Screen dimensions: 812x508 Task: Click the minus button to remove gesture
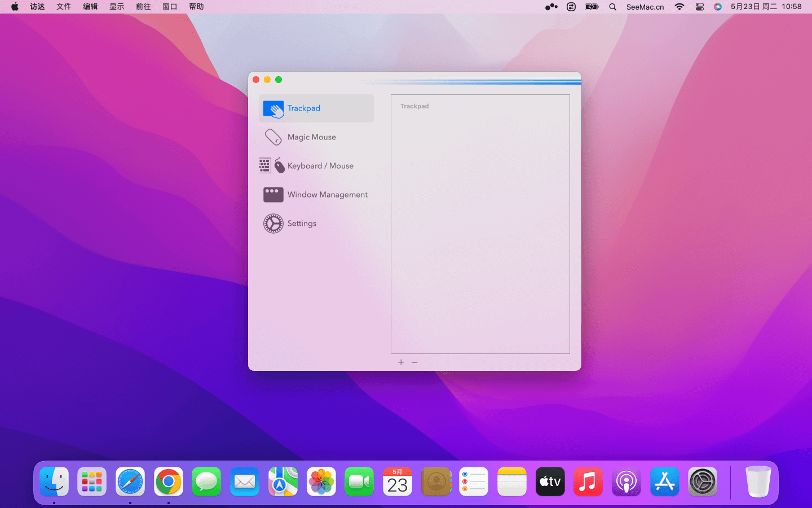point(414,362)
